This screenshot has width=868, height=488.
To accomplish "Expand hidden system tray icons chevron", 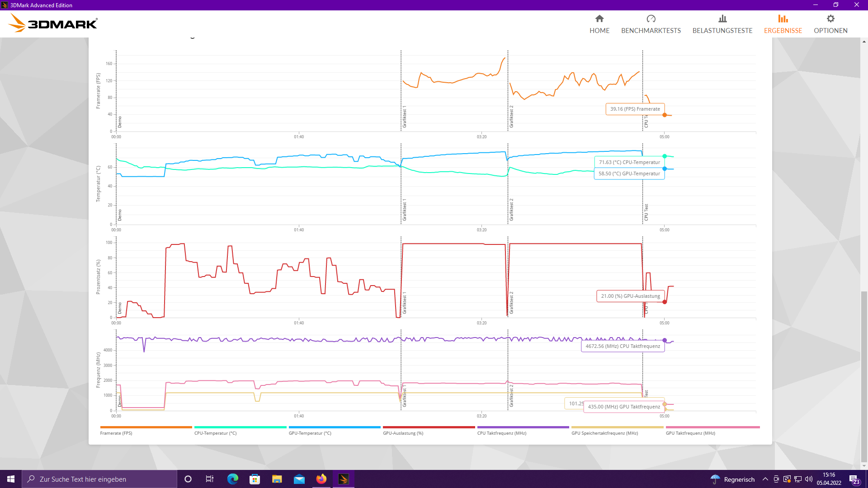I will 765,479.
